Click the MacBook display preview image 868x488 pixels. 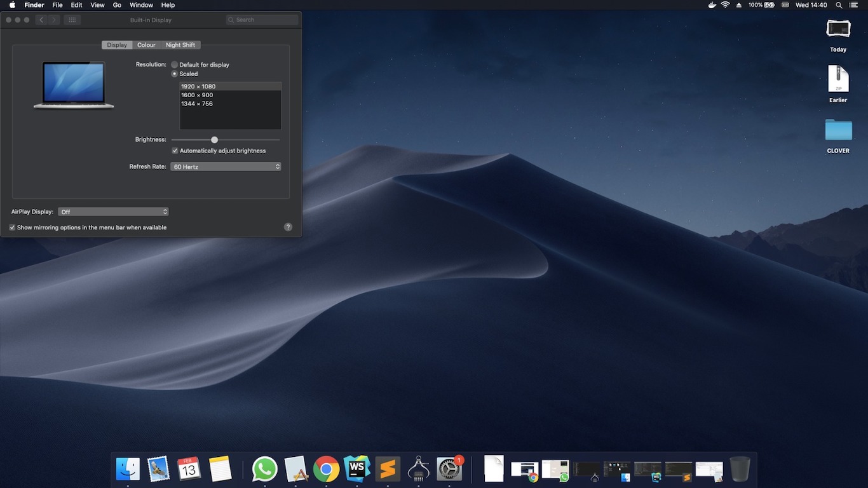(74, 85)
